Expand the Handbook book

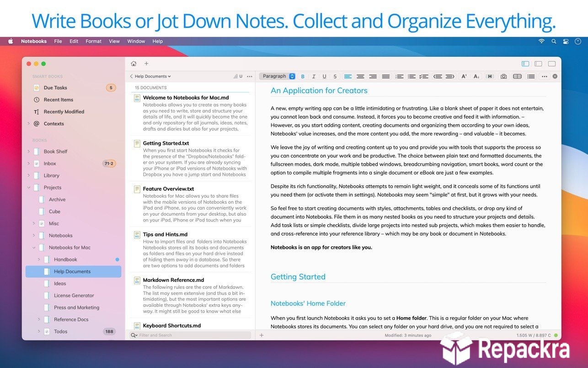tap(39, 260)
